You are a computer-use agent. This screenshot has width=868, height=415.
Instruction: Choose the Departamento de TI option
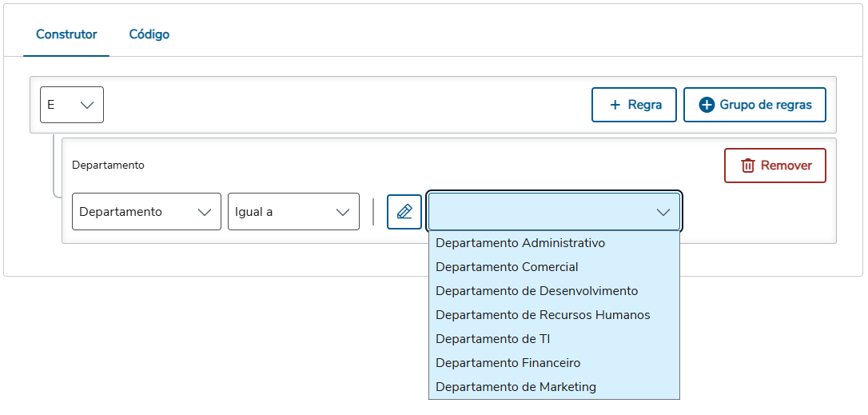pos(493,339)
